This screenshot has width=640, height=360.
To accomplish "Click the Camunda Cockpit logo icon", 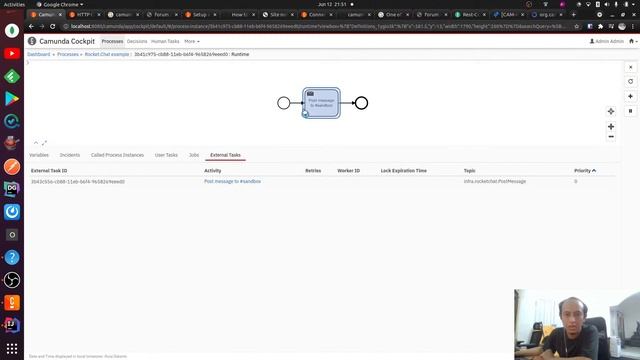I will coord(32,41).
